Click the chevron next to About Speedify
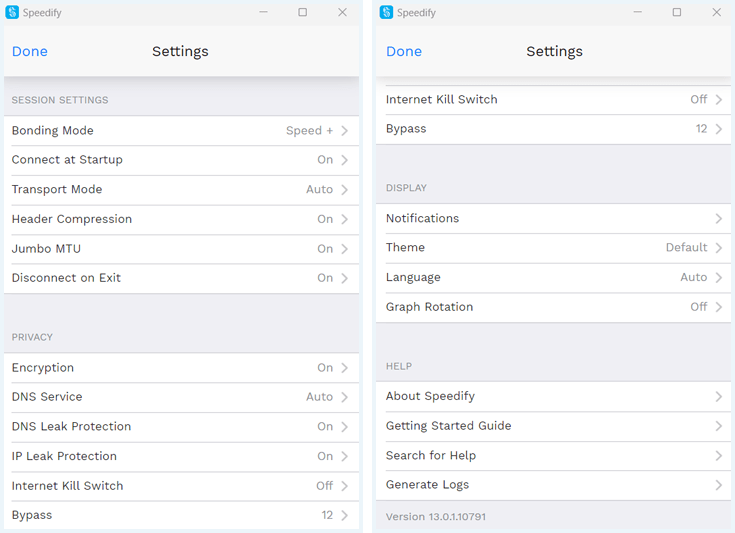The height and width of the screenshot is (533, 735). [x=719, y=397]
